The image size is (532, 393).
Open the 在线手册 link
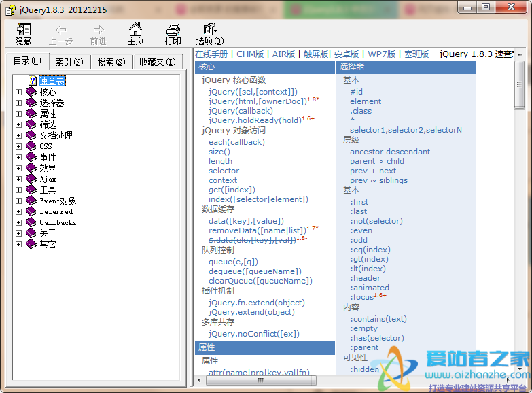[x=211, y=54]
